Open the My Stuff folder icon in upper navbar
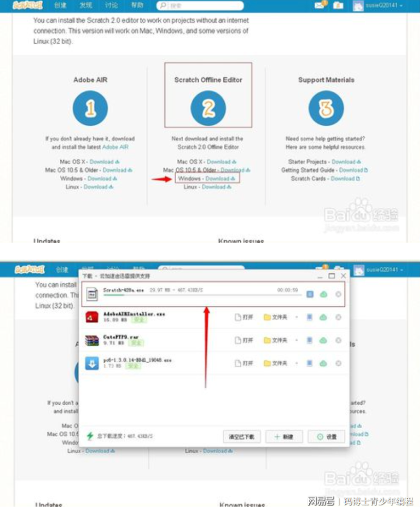Viewport: 420px width, 511px height. (338, 5)
